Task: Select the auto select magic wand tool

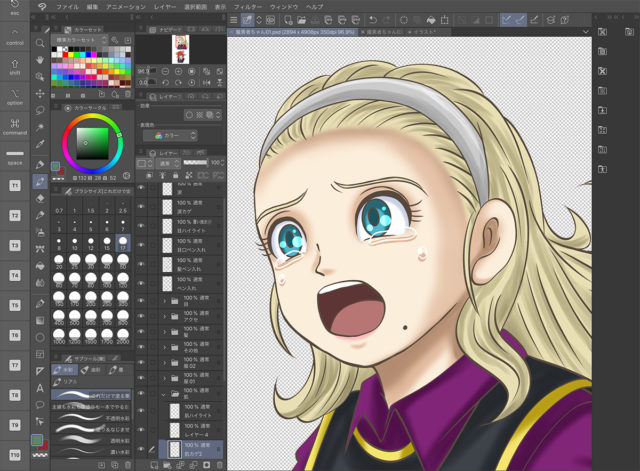Action: click(x=40, y=127)
